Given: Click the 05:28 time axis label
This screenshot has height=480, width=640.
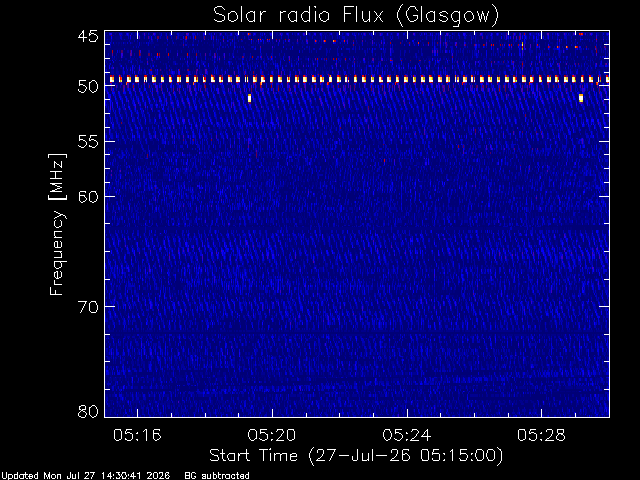Looking at the screenshot, I should pyautogui.click(x=542, y=436).
